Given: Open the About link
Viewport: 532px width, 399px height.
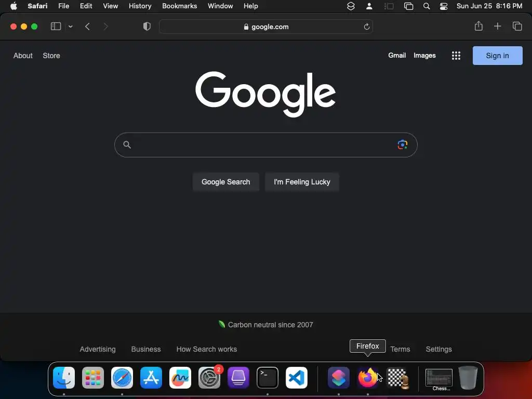Looking at the screenshot, I should coord(23,56).
